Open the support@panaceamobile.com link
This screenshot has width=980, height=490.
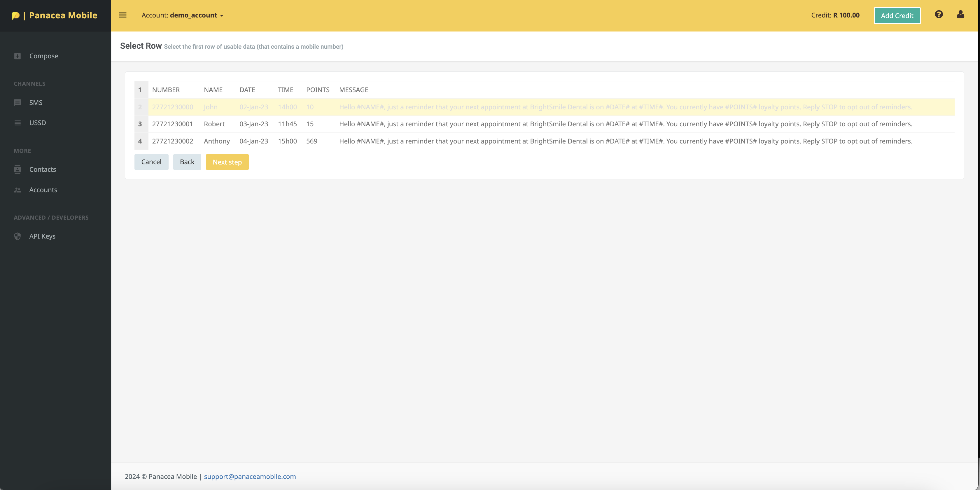tap(250, 476)
